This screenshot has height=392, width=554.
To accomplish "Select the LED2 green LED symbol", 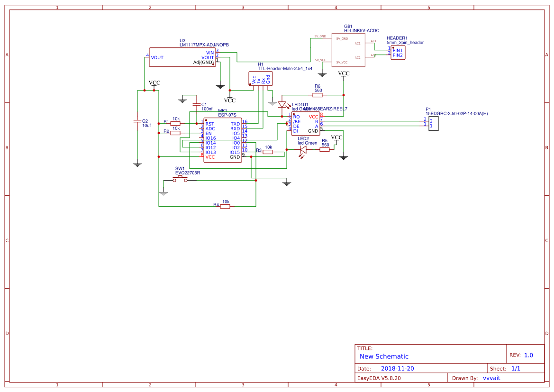I will pyautogui.click(x=303, y=149).
